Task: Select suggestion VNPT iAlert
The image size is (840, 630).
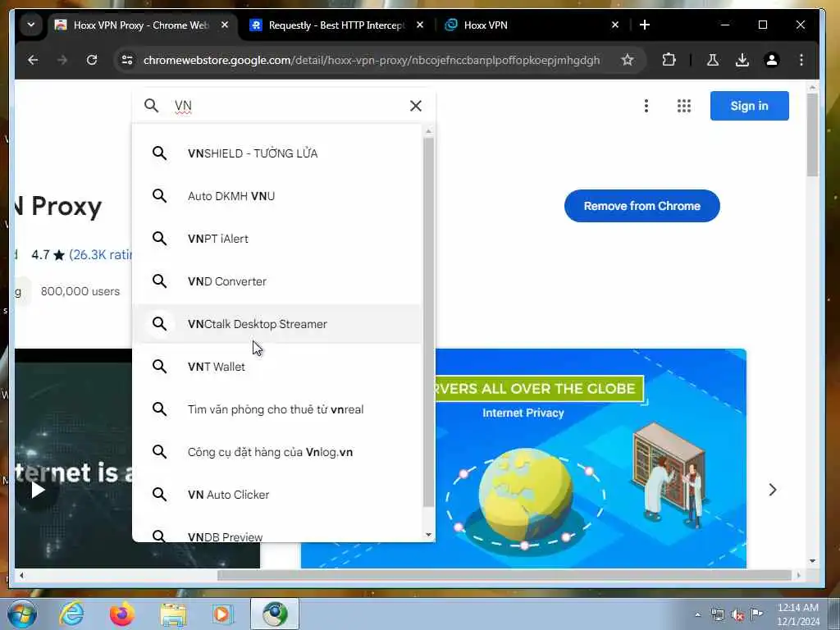Action: [277, 239]
